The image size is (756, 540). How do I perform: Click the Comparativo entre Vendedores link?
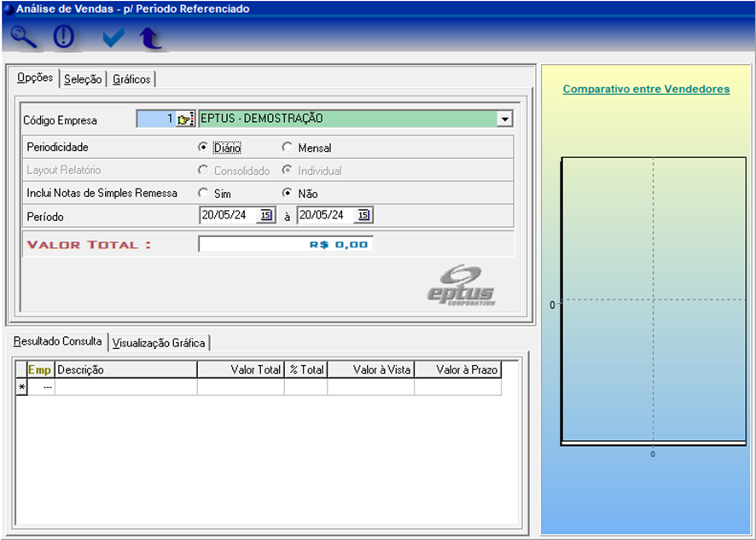point(646,89)
